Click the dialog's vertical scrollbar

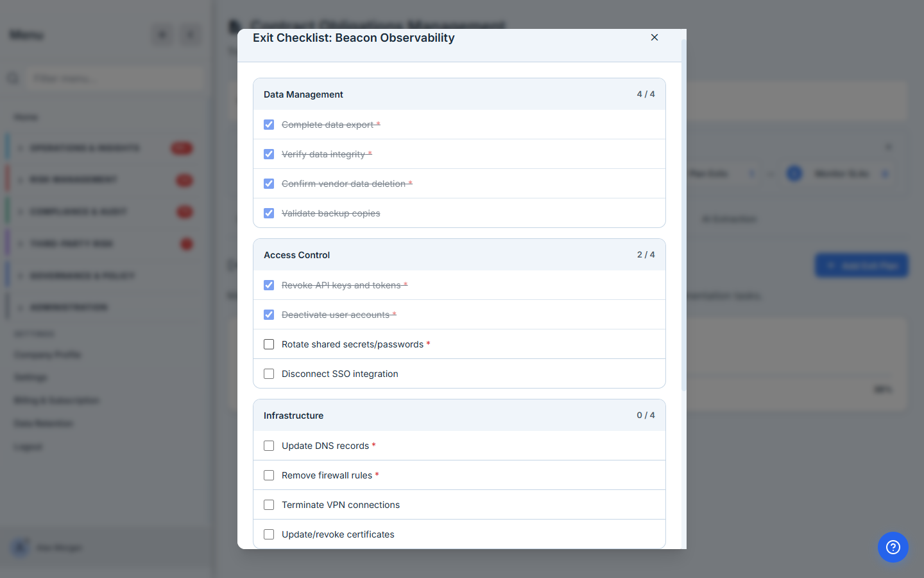pyautogui.click(x=684, y=215)
